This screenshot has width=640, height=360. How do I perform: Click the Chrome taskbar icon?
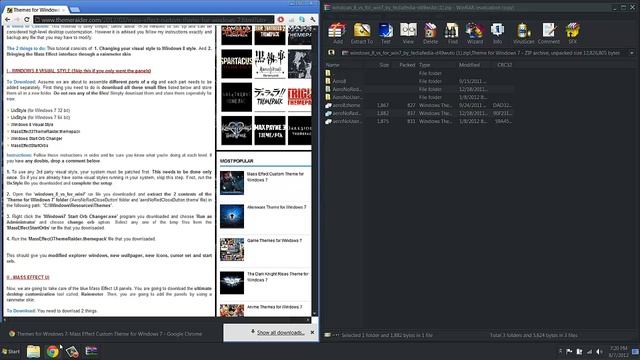point(53,351)
